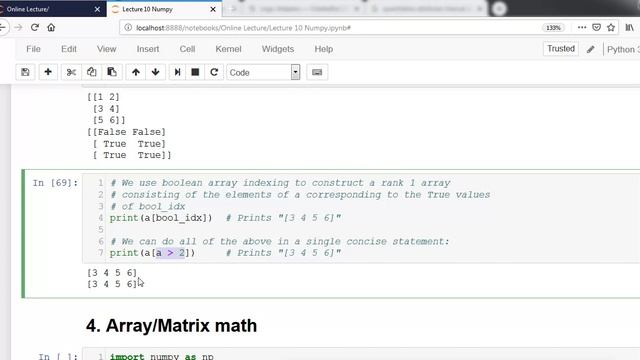
Task: Click the Array/Matrix math heading
Action: [171, 326]
